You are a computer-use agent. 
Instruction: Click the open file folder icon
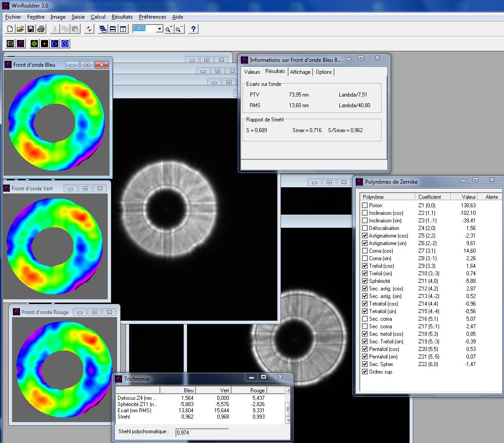tap(20, 29)
